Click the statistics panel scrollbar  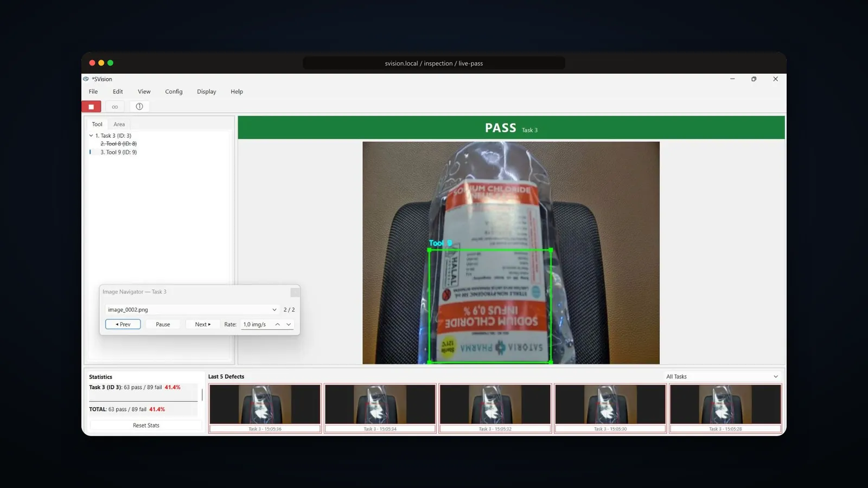202,394
